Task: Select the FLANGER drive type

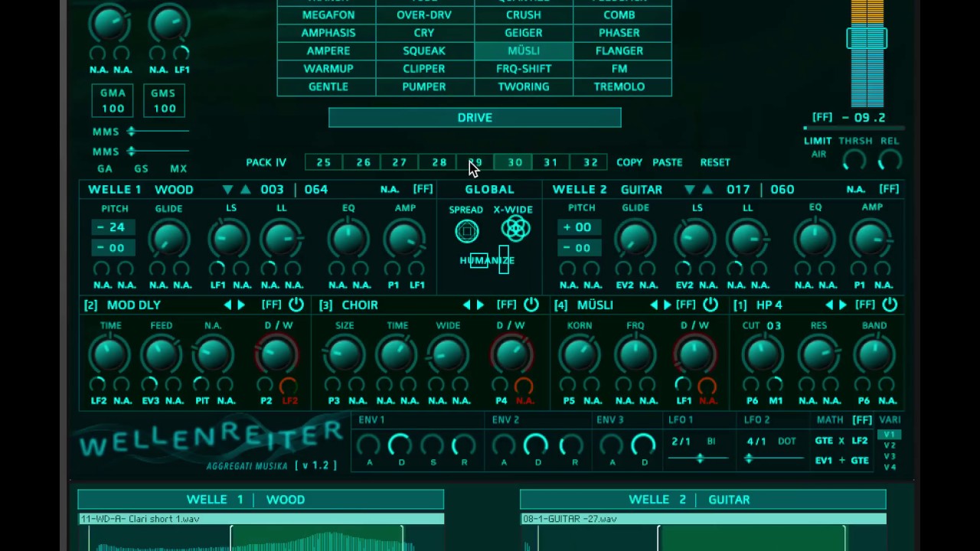Action: 619,51
